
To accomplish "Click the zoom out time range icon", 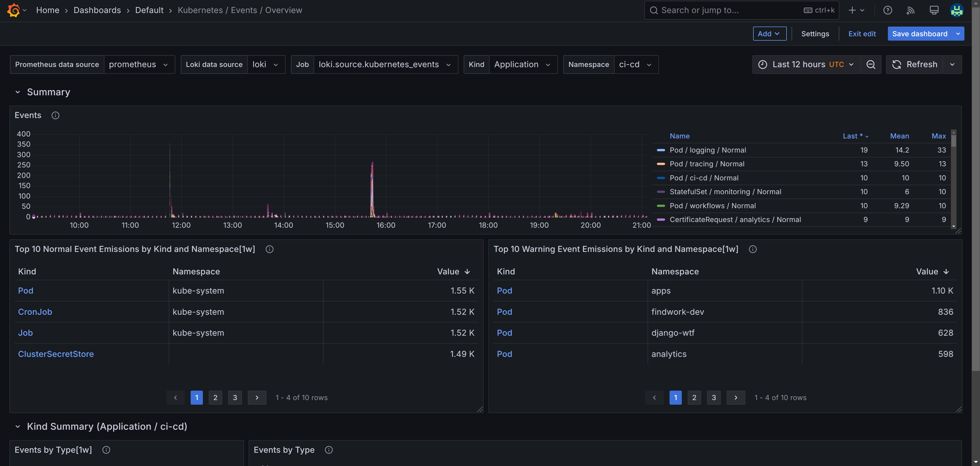I will coord(871,64).
